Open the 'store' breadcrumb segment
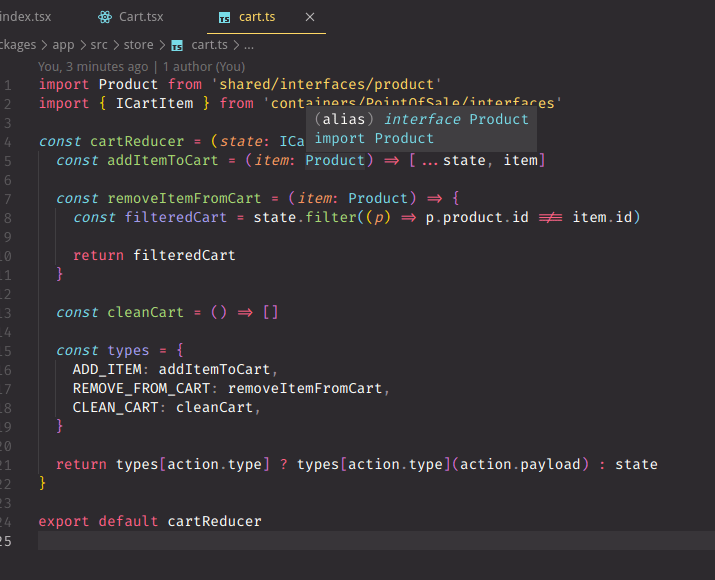The image size is (715, 580). (139, 45)
